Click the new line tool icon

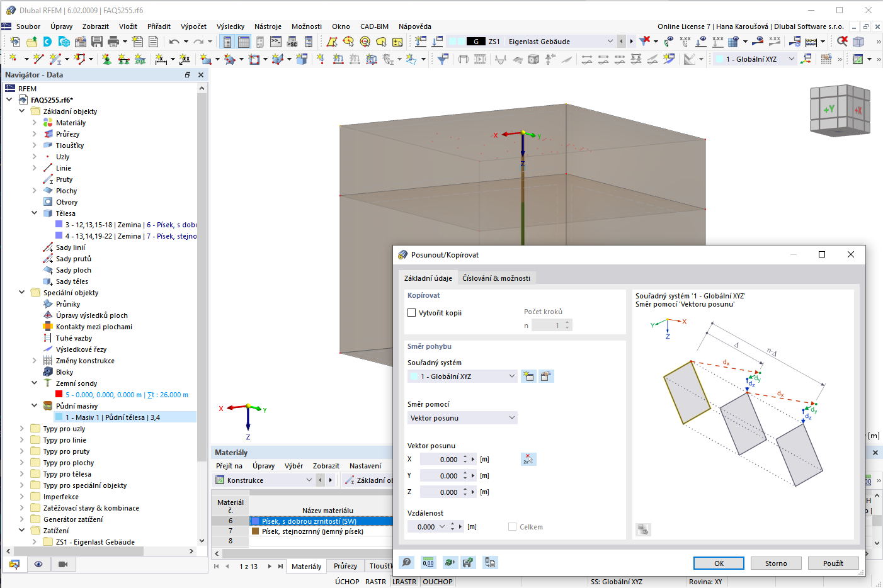pyautogui.click(x=38, y=59)
